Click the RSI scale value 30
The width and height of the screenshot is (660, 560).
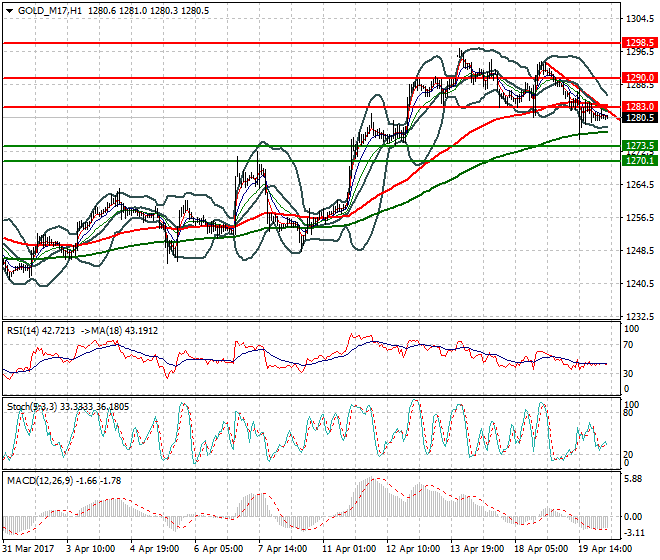(x=628, y=374)
